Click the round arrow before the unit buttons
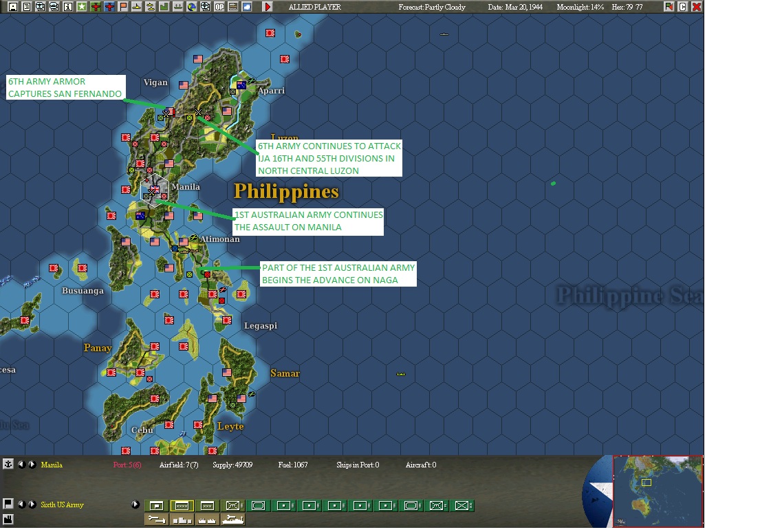This screenshot has width=782, height=532. click(135, 505)
